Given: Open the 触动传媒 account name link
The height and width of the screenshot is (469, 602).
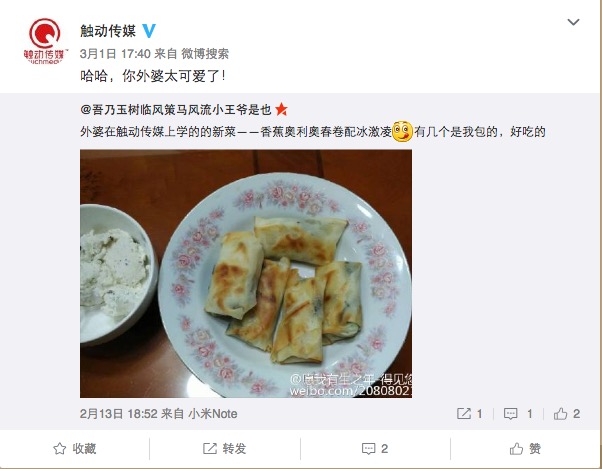Looking at the screenshot, I should 108,31.
